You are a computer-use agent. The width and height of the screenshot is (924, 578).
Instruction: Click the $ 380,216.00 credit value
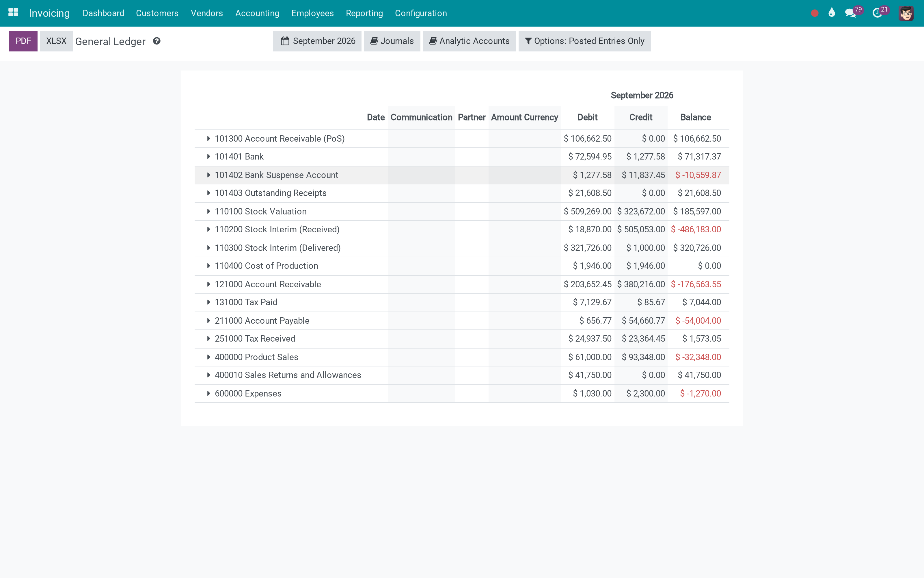(641, 284)
